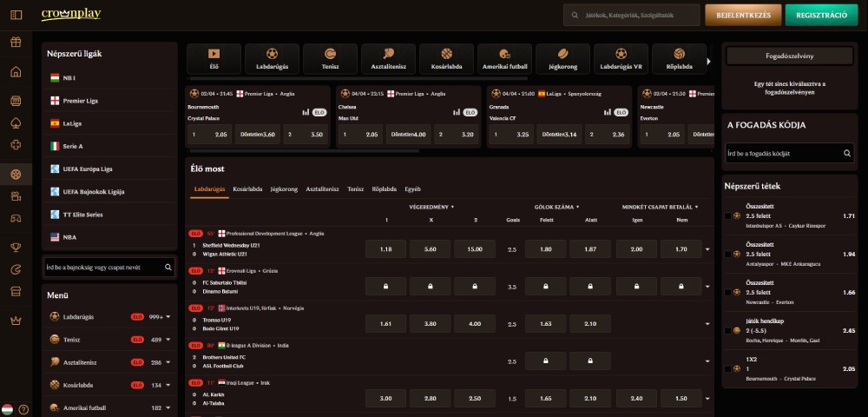Expand more markets for Sheffield Wednesday U21 match
The height and width of the screenshot is (417, 868).
click(x=707, y=250)
